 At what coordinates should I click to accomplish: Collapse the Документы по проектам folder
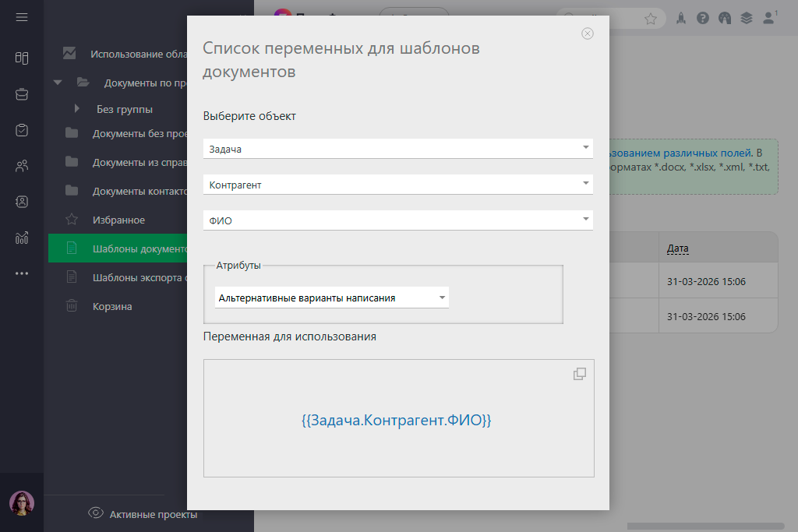click(x=57, y=83)
